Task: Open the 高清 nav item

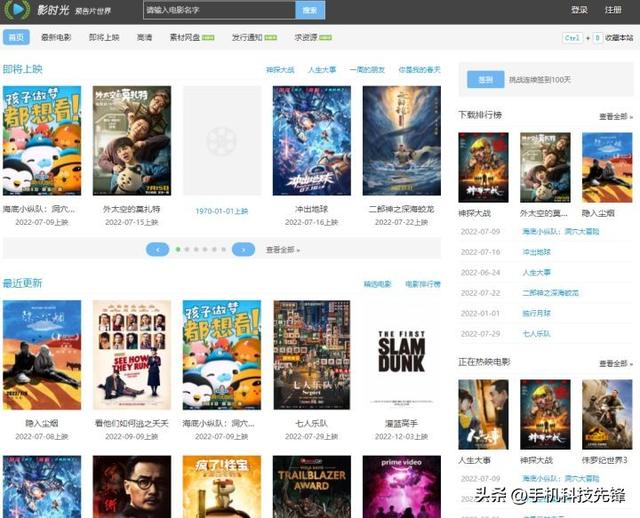Action: (x=144, y=37)
